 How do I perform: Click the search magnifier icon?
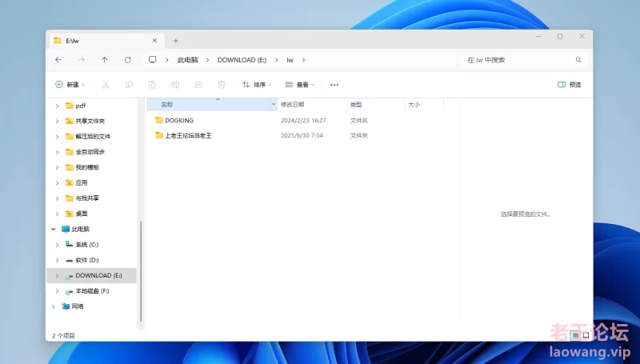[578, 60]
